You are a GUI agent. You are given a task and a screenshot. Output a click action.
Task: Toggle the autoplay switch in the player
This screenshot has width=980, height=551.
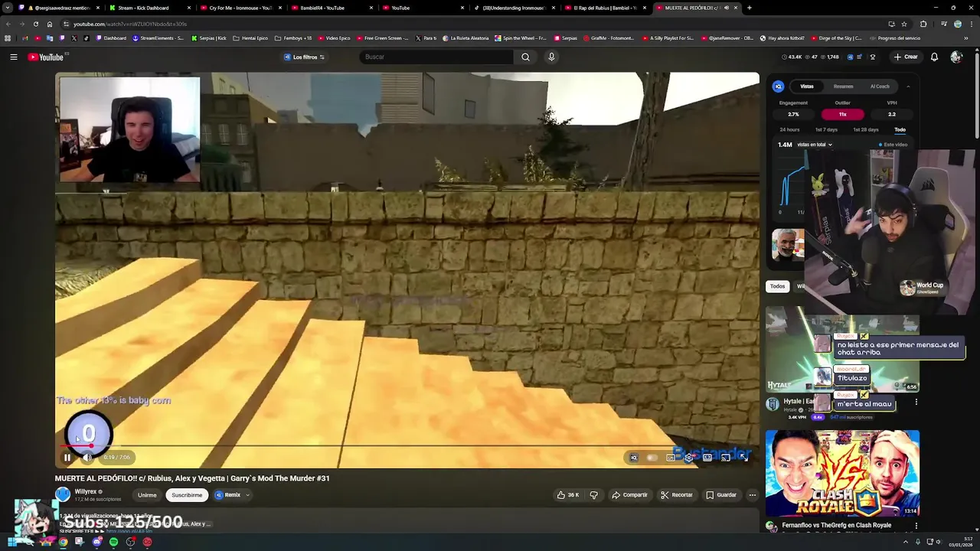coord(652,458)
